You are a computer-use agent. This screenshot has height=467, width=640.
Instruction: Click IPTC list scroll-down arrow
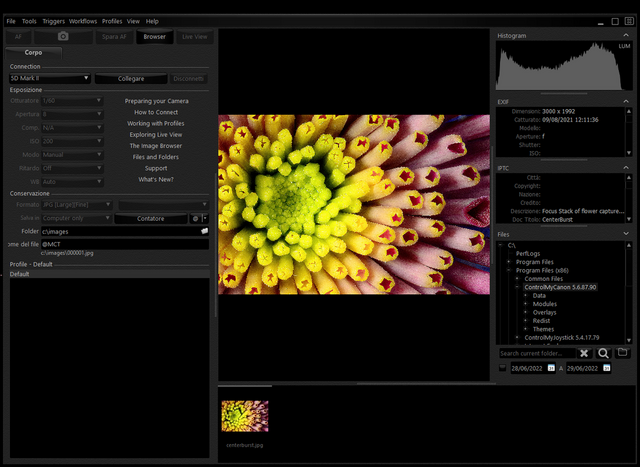pyautogui.click(x=629, y=219)
